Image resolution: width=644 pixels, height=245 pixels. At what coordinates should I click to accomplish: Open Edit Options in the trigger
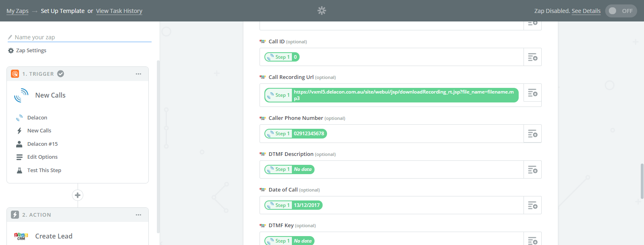(42, 157)
